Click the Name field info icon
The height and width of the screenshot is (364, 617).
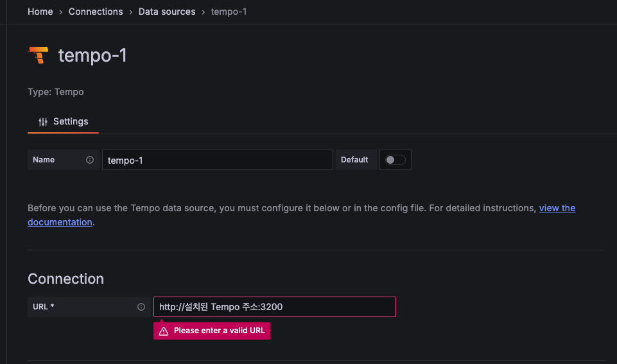click(90, 160)
